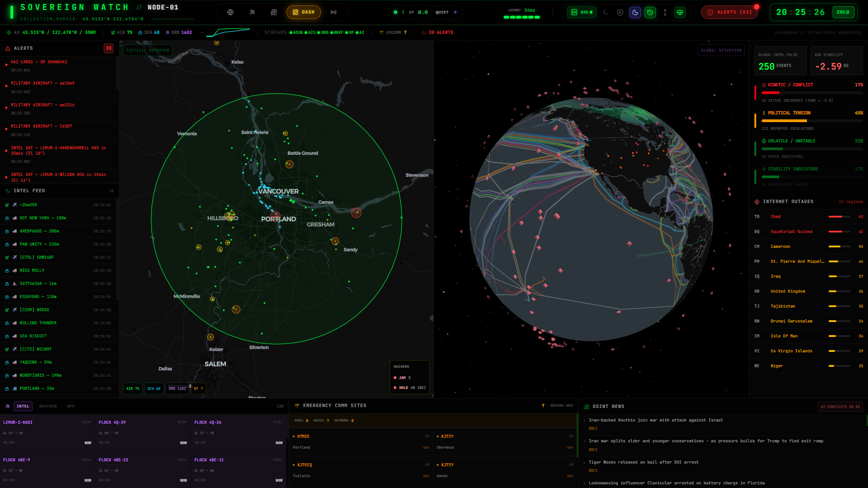
Task: Open the satellite view icon
Action: 252,12
